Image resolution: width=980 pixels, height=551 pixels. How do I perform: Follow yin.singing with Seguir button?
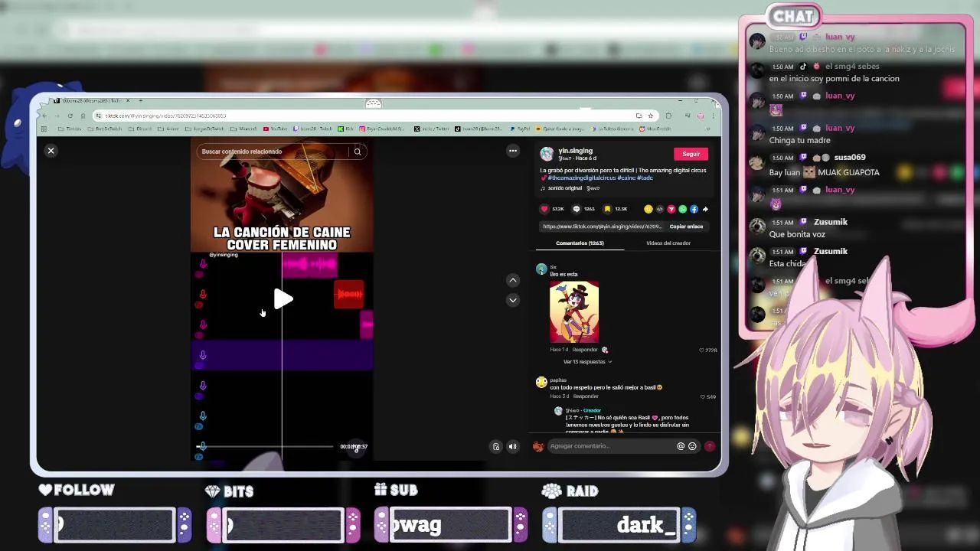click(691, 154)
